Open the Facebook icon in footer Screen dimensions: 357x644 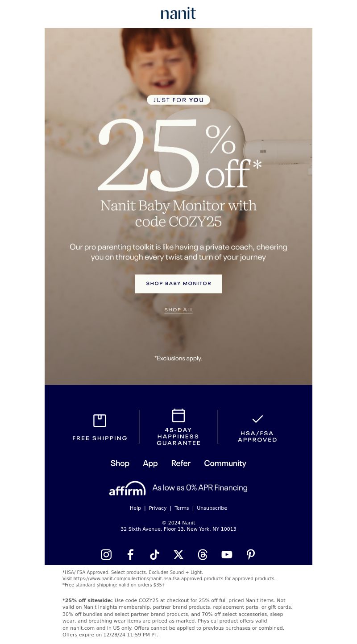[x=130, y=554]
